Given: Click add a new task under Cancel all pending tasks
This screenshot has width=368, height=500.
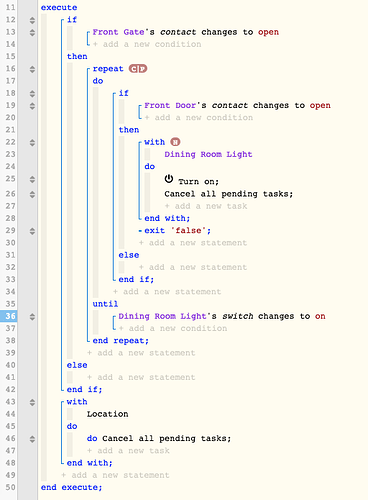Looking at the screenshot, I should click(206, 206).
